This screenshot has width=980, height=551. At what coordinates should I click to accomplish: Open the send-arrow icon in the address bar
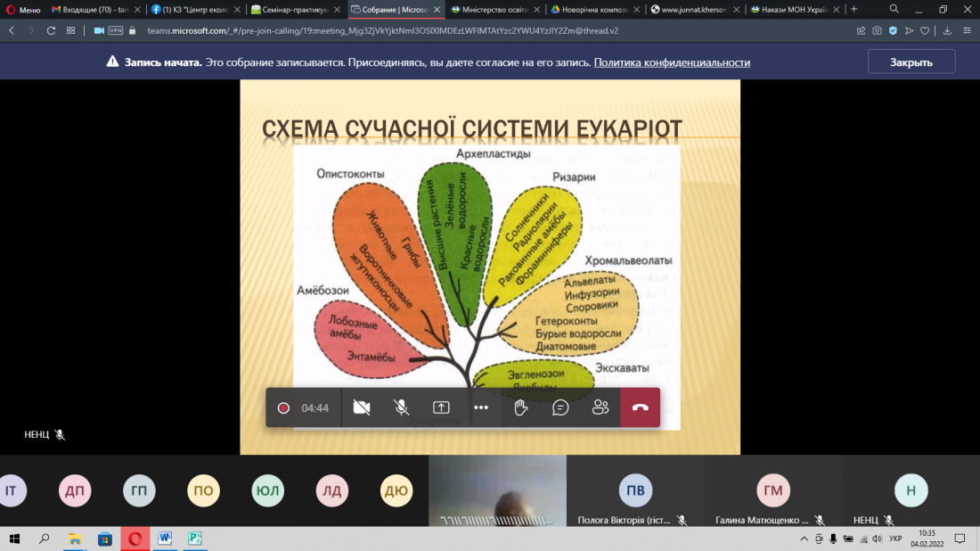click(x=910, y=30)
